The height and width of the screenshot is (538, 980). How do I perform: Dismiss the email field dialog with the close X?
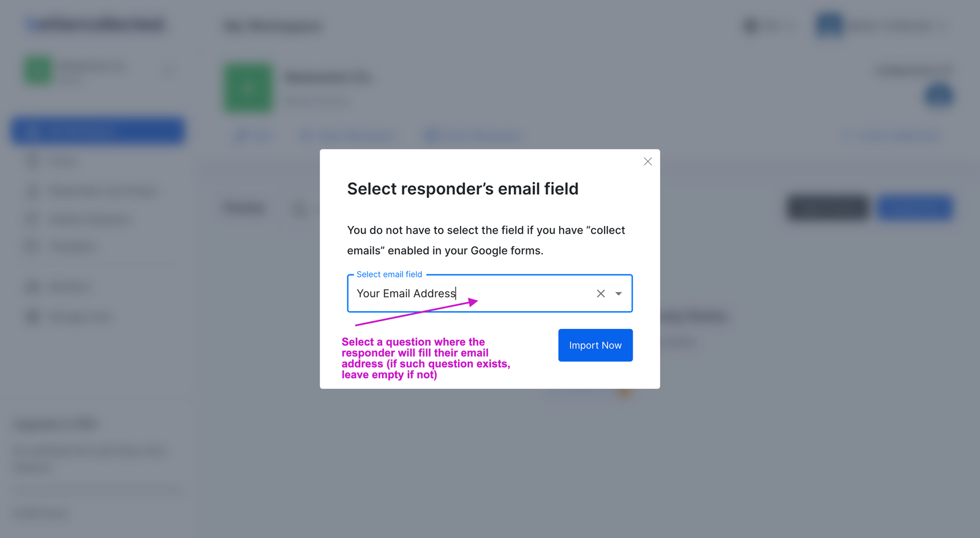pos(647,161)
